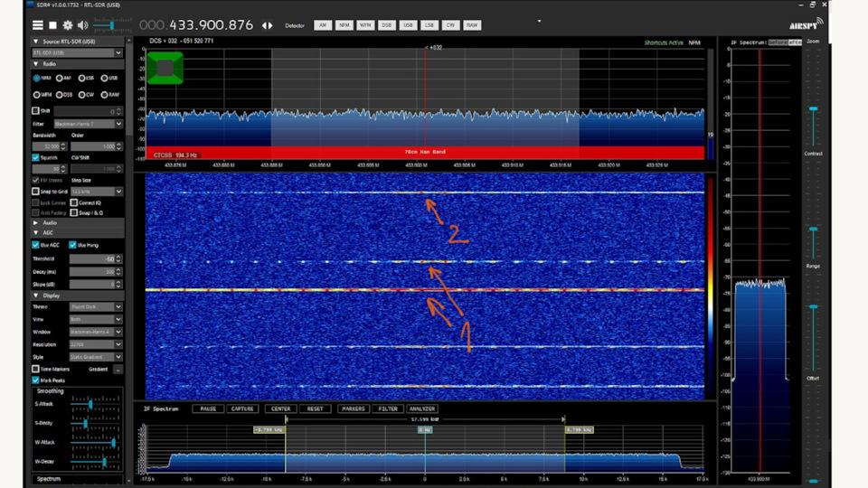Viewport: 868px width, 488px height.
Task: Select DSB detector button in toolbar
Action: point(386,25)
